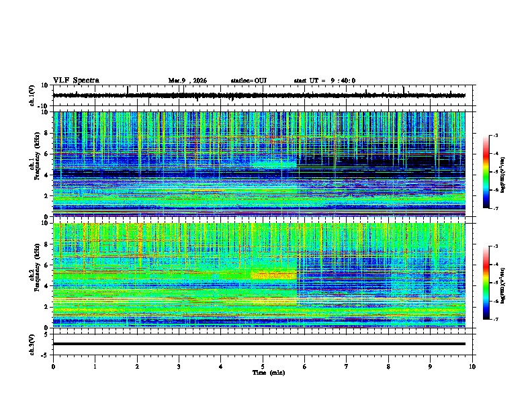Click the ch.1 colorbar units label
This screenshot has height=411, width=532.
point(503,175)
